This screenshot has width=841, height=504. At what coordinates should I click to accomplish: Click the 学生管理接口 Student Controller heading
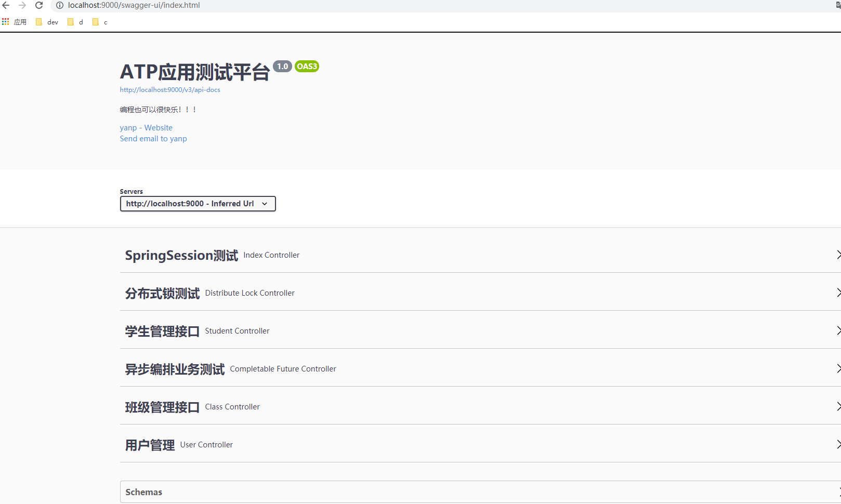point(162,330)
